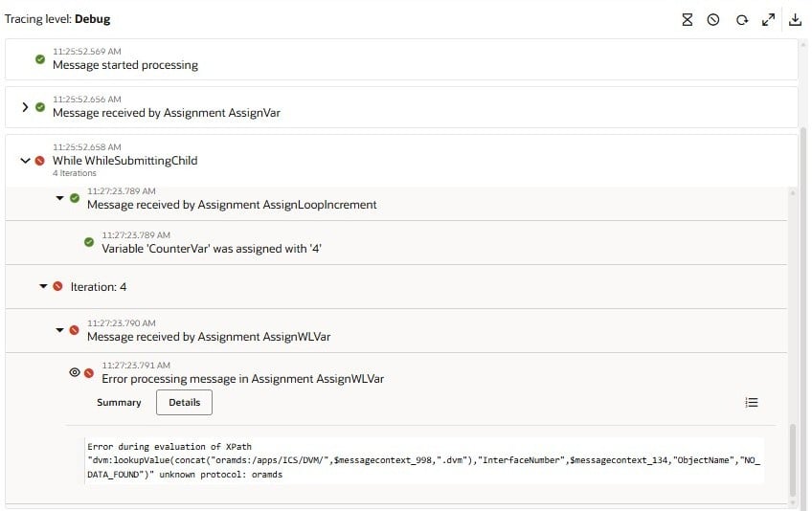Select the 'Error processing message' entry
The height and width of the screenshot is (511, 812).
coord(242,379)
